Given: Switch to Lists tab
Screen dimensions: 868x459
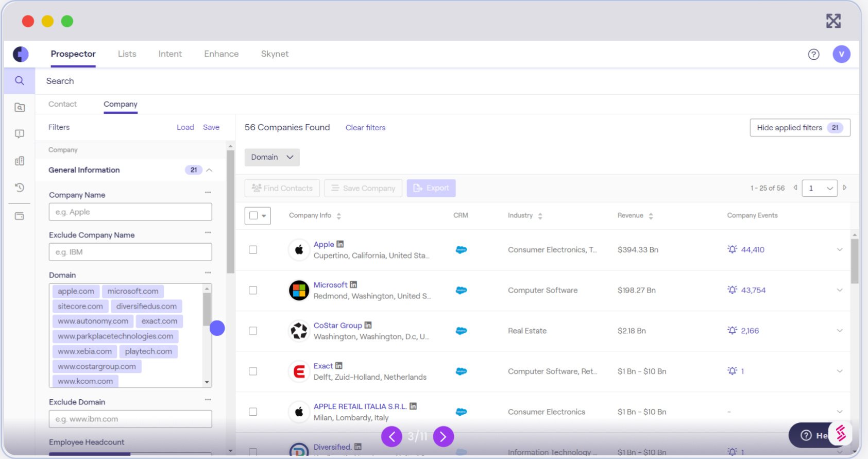Looking at the screenshot, I should (x=127, y=54).
